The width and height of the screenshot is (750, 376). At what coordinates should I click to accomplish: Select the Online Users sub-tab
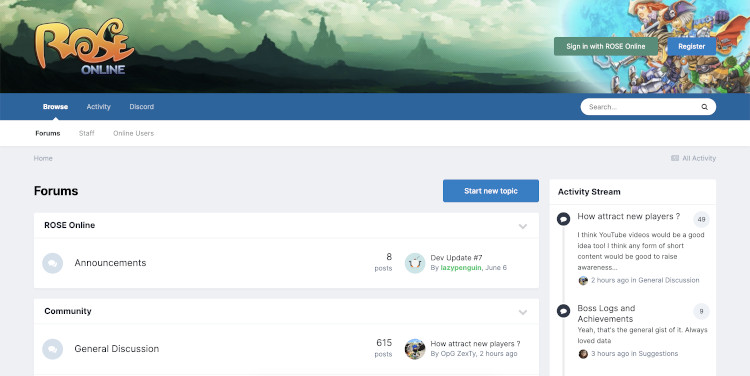coord(133,133)
